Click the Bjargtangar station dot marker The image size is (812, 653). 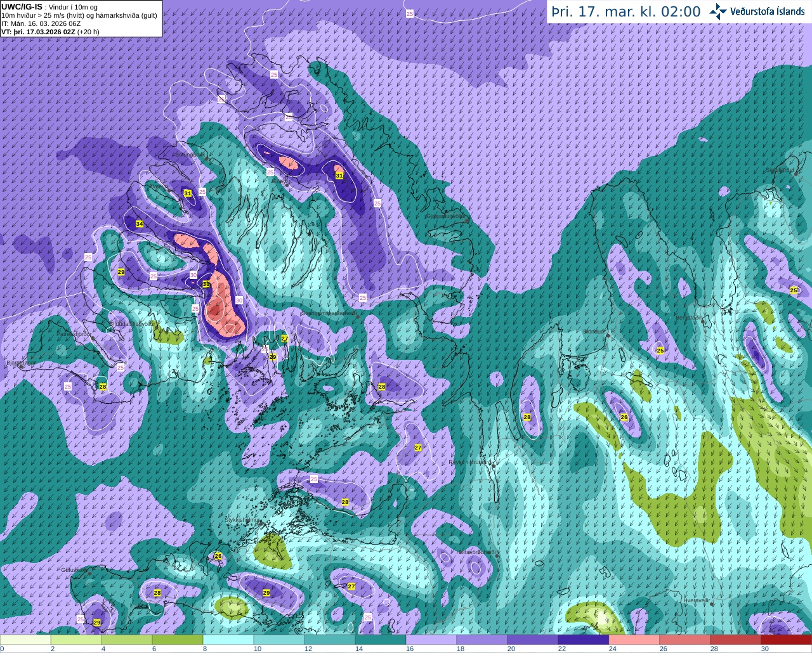21,367
